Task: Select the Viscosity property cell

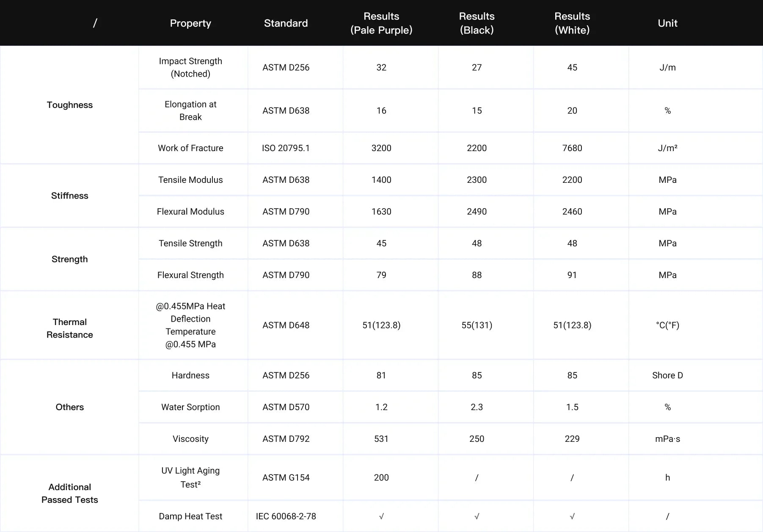Action: click(x=190, y=439)
